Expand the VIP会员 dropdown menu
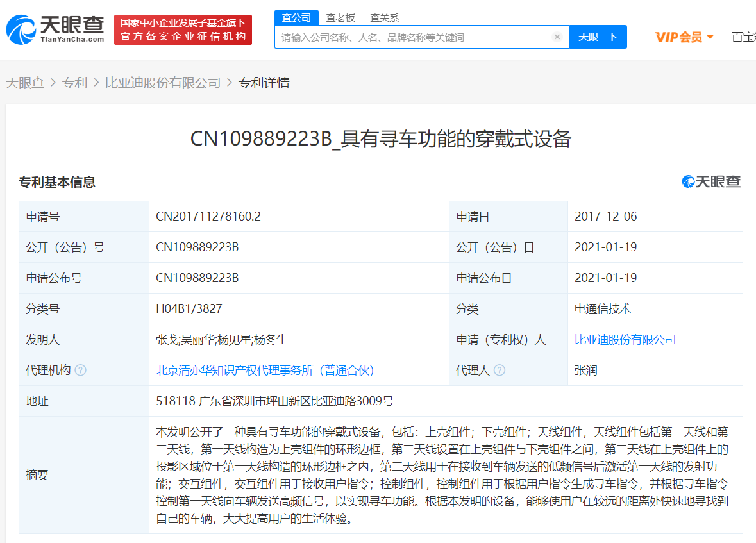This screenshot has width=756, height=543. 684,37
